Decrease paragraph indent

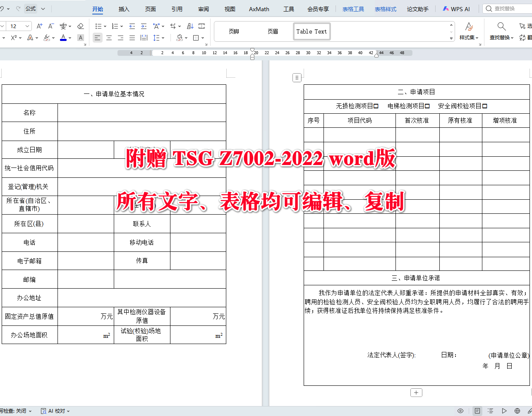pyautogui.click(x=132, y=26)
